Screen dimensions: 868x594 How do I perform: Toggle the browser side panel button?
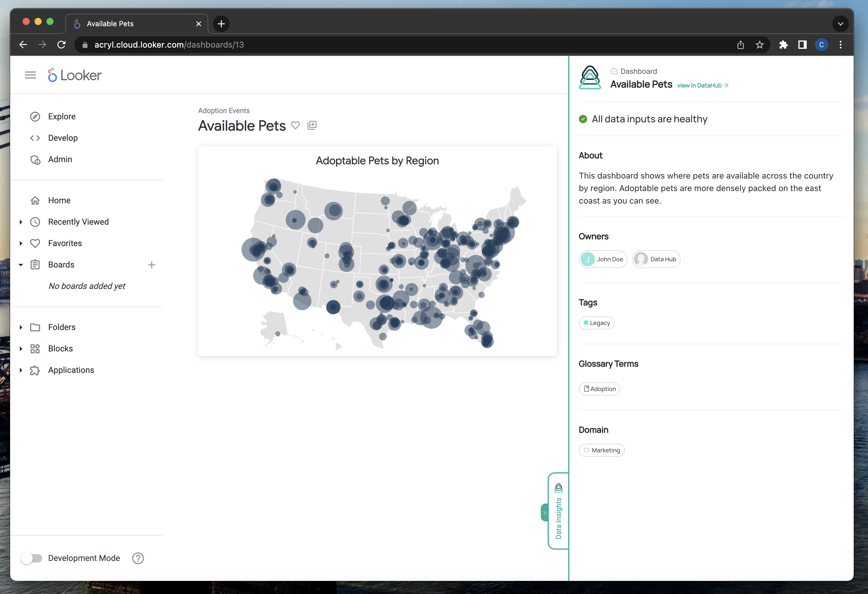802,45
